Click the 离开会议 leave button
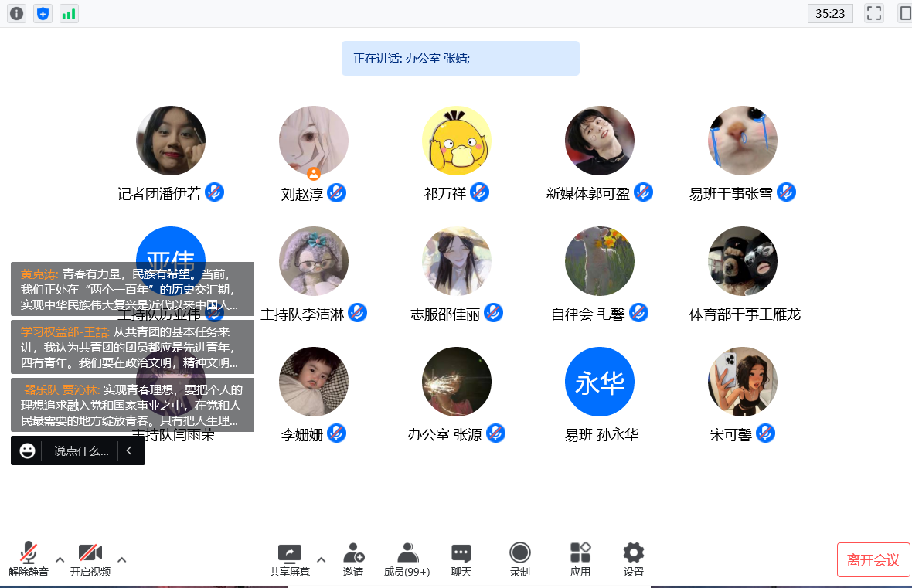The height and width of the screenshot is (588, 912). [x=873, y=560]
